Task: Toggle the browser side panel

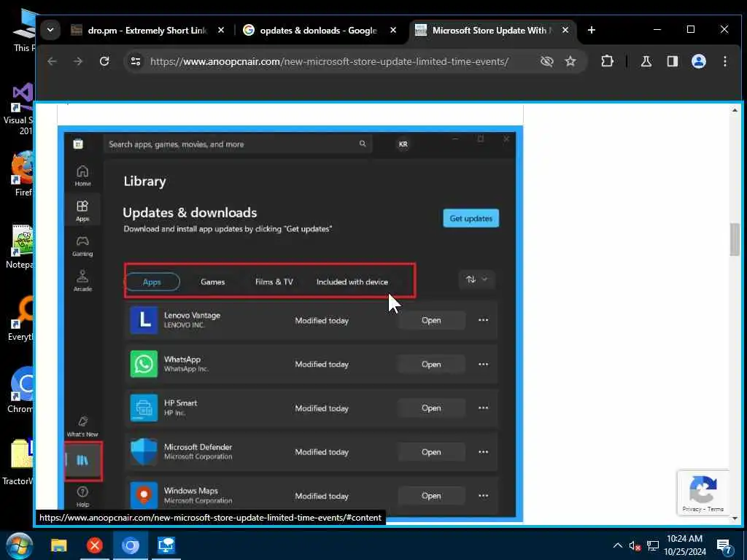Action: 672,61
